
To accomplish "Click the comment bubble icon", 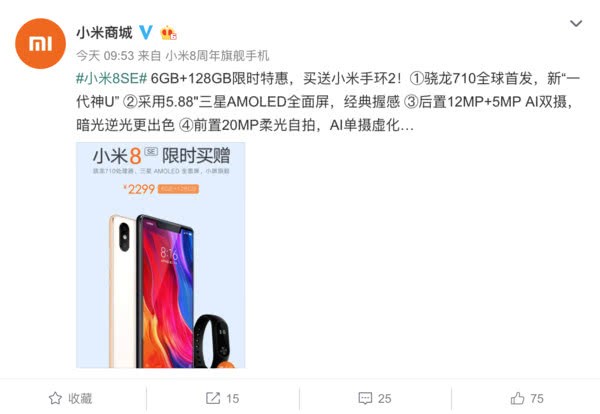I will point(365,398).
